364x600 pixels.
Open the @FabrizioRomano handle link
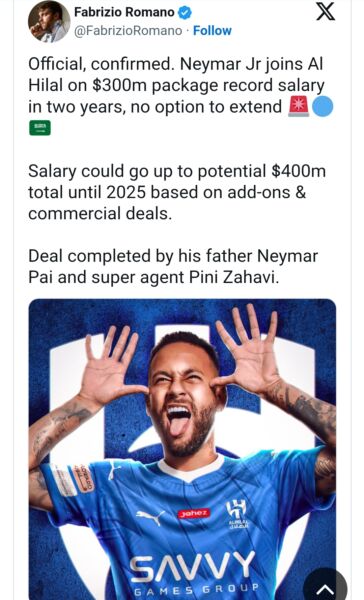pos(128,31)
